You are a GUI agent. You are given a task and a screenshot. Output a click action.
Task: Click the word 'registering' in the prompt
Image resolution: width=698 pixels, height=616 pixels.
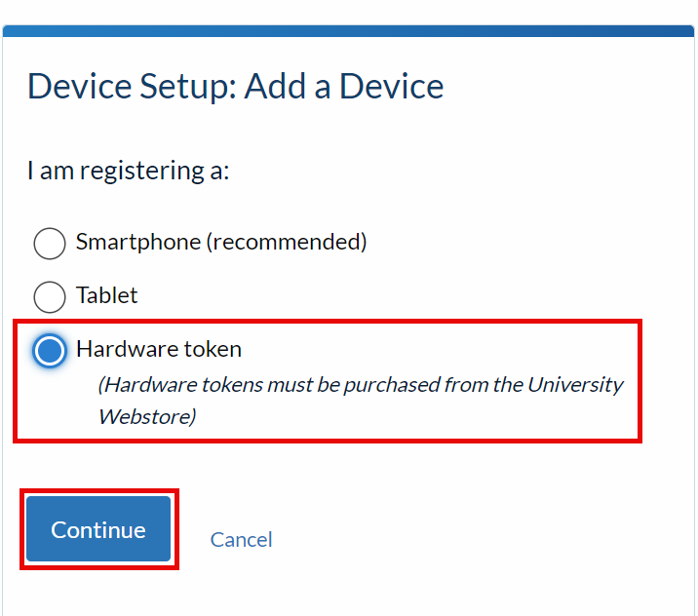(142, 172)
